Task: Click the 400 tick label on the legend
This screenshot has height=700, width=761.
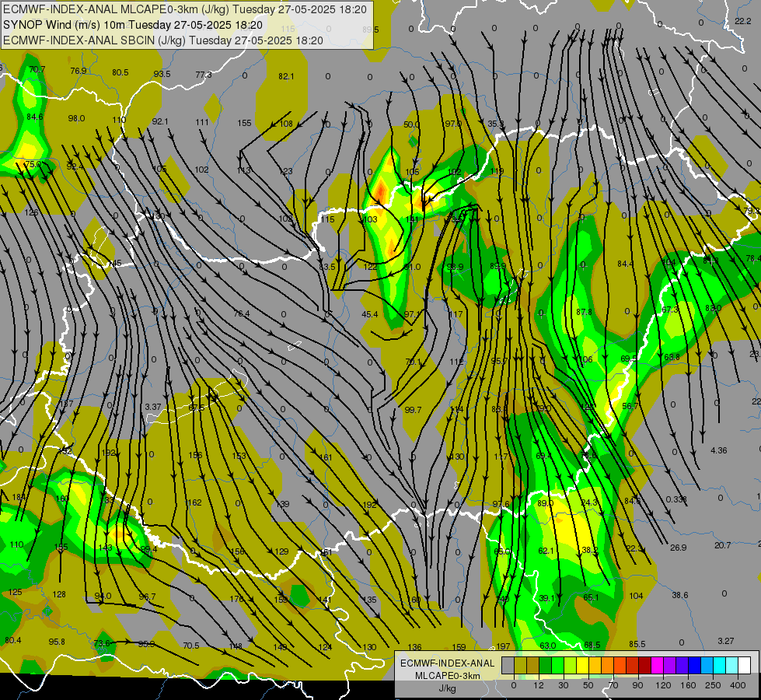Action: (738, 685)
